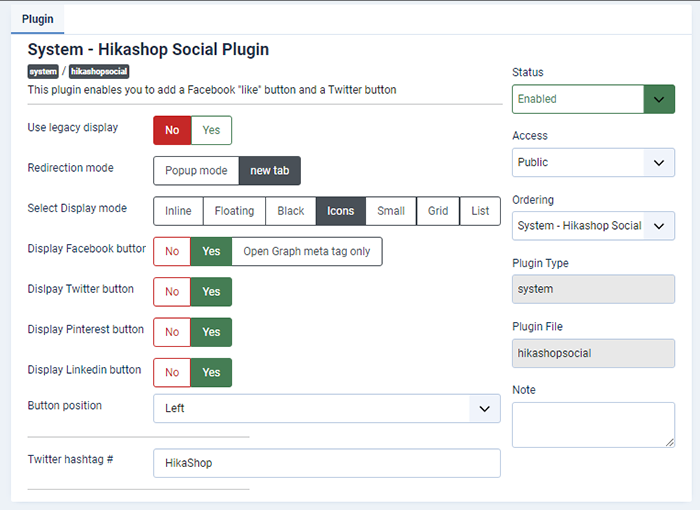Pick the Inline display mode
This screenshot has height=510, width=700.
tap(178, 211)
